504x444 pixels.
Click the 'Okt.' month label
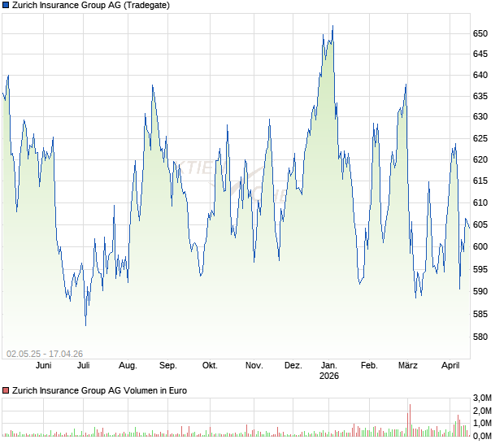point(210,366)
